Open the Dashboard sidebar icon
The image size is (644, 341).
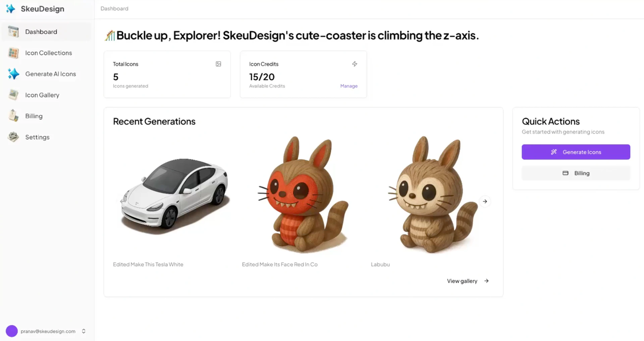click(x=13, y=31)
